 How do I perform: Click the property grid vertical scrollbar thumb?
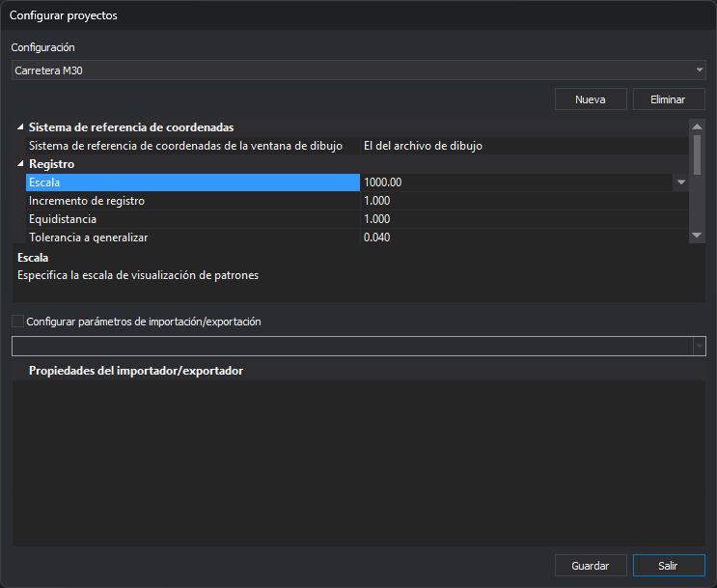(697, 154)
